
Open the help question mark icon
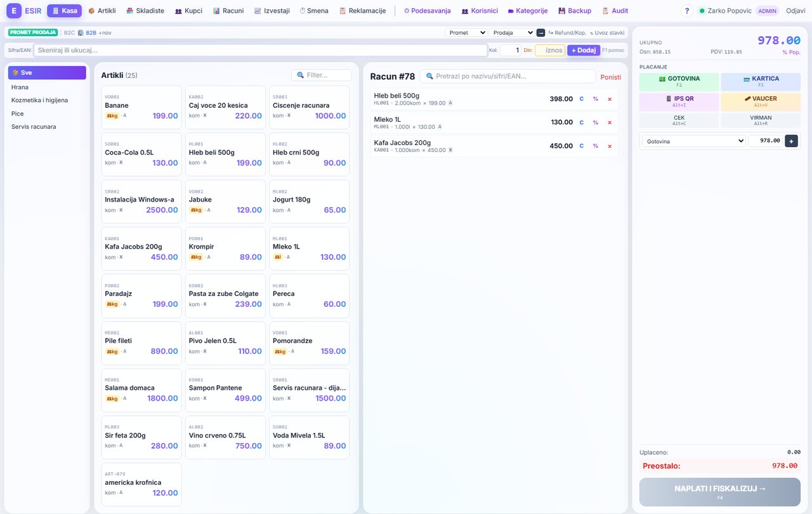[687, 11]
